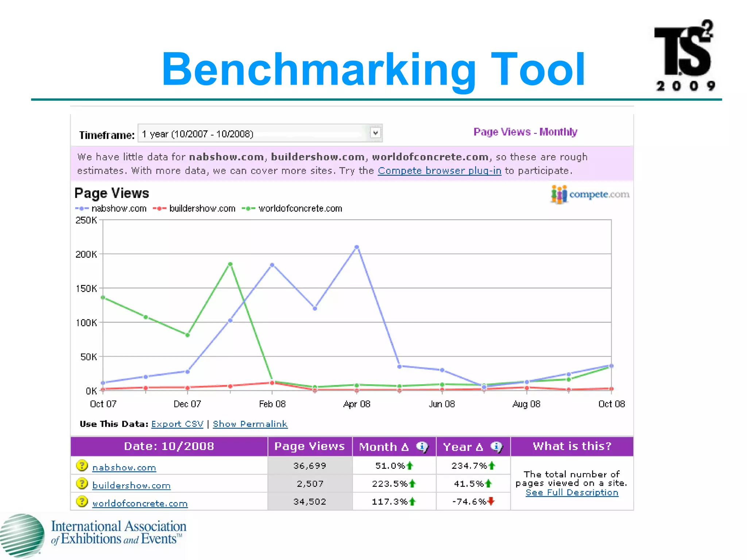Click the green up arrow beside 51.0%
This screenshot has height=560, width=747.
point(410,466)
